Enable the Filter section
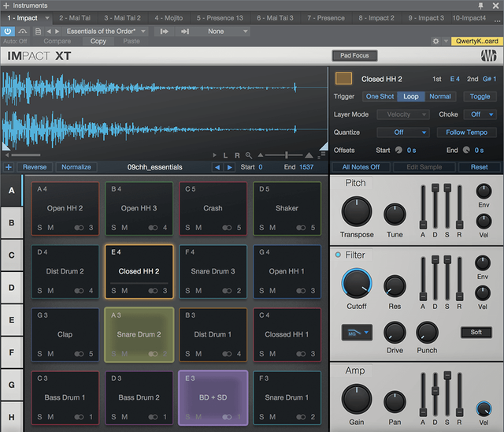Screen dimensions: 504x432 click(339, 255)
